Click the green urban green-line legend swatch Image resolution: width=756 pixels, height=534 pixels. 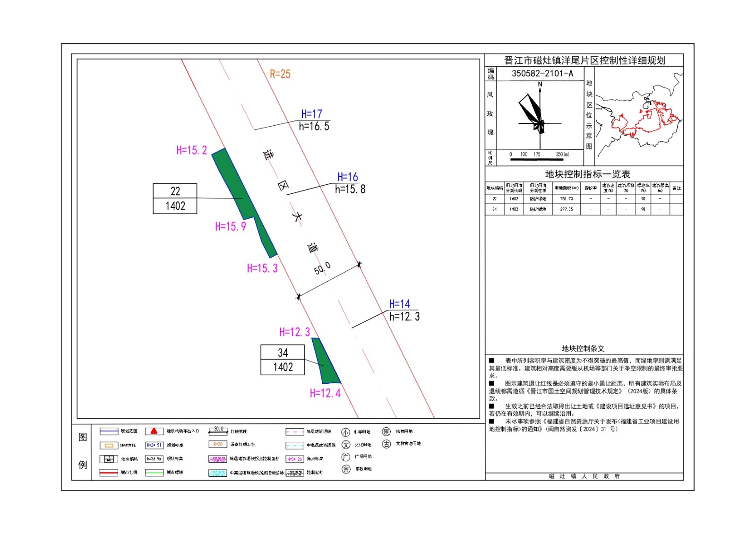(154, 473)
